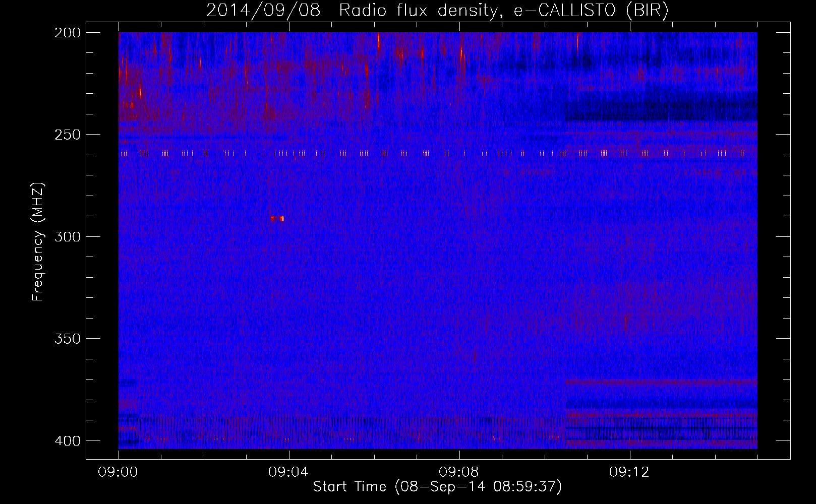The width and height of the screenshot is (816, 504).
Task: Click the 200 frequency tick label
Action: [67, 33]
